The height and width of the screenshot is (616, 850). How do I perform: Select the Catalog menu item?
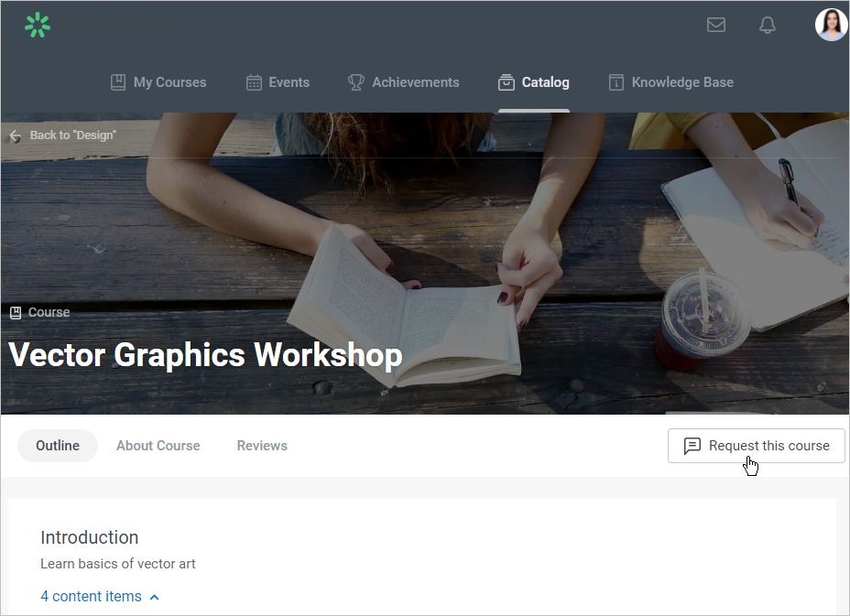click(534, 82)
